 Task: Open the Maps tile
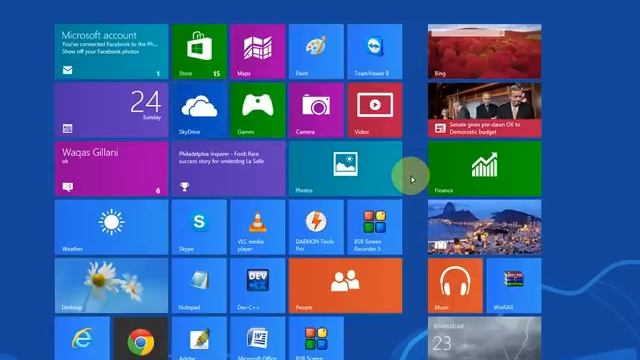(258, 51)
